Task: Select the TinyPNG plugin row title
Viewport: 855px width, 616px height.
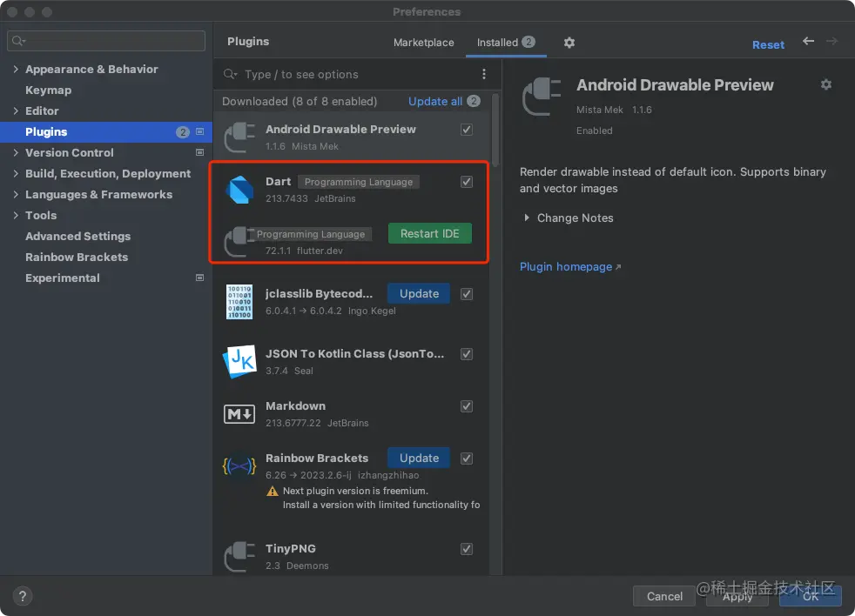Action: click(291, 549)
